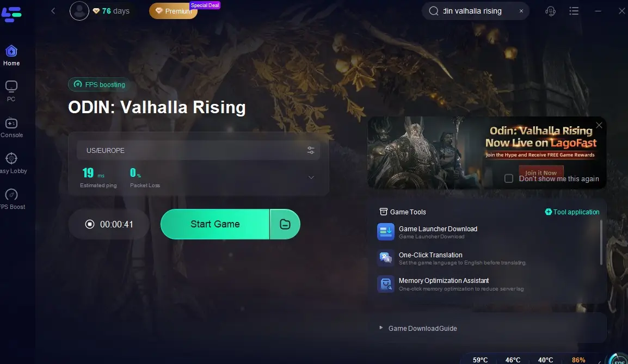This screenshot has height=364, width=628.
Task: Check 'Don't show me this again'
Action: point(509,178)
